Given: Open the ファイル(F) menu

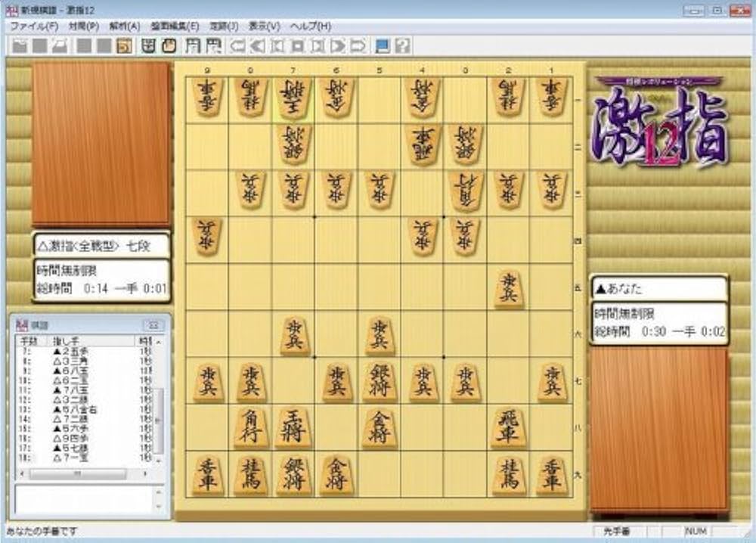Looking at the screenshot, I should click(34, 26).
